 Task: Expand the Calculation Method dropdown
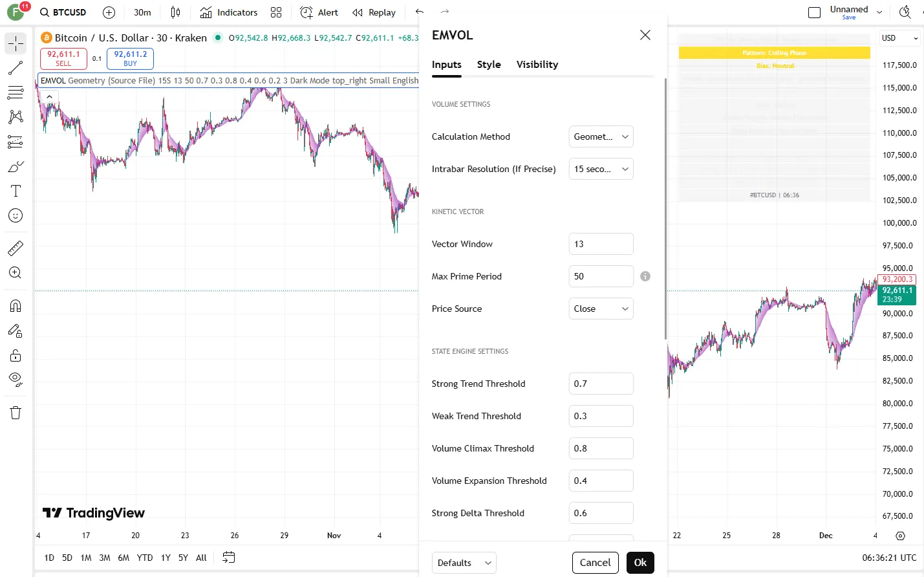(x=601, y=136)
